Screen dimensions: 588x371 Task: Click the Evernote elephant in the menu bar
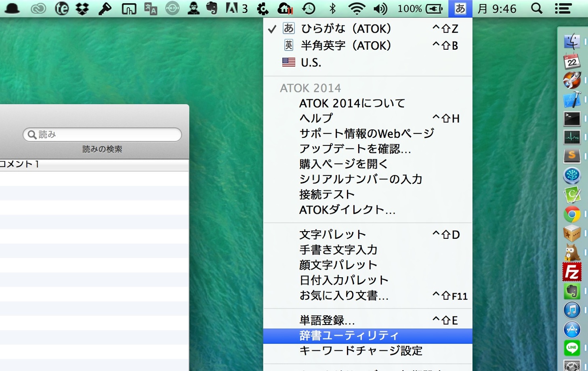212,8
